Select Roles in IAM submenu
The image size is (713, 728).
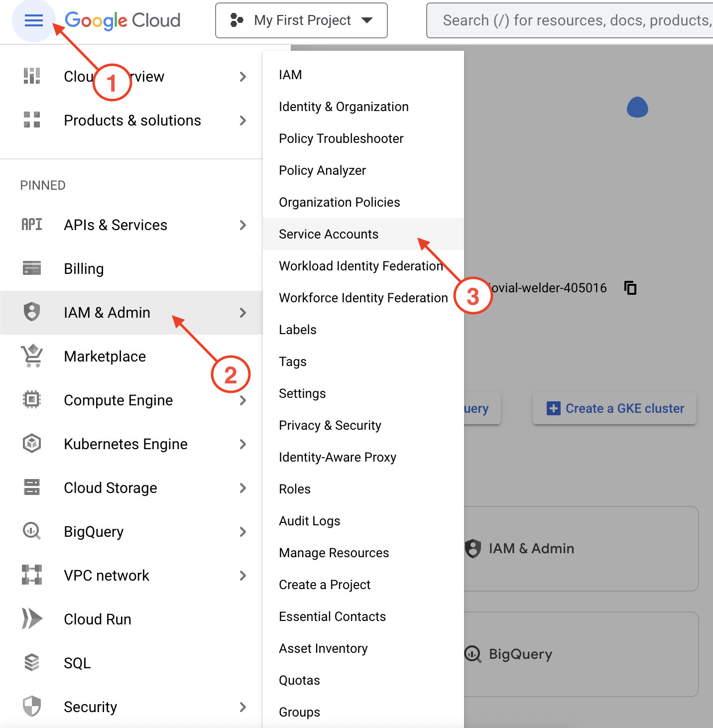click(363, 489)
